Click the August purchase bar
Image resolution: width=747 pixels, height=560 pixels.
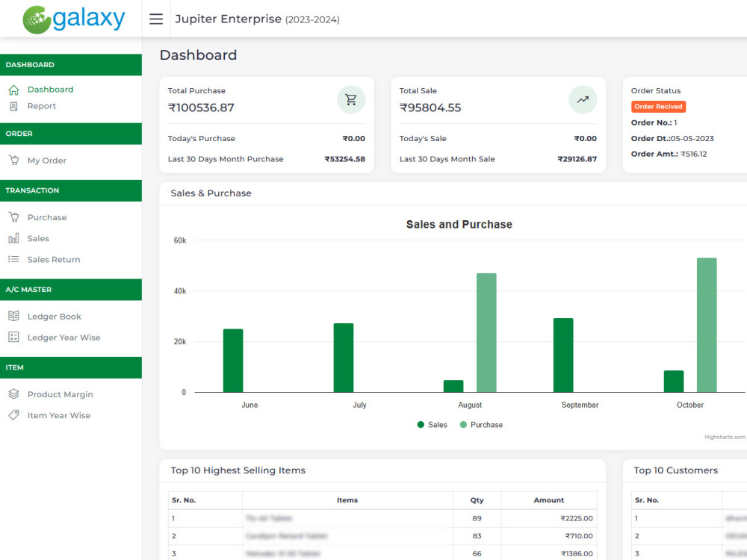(486, 333)
